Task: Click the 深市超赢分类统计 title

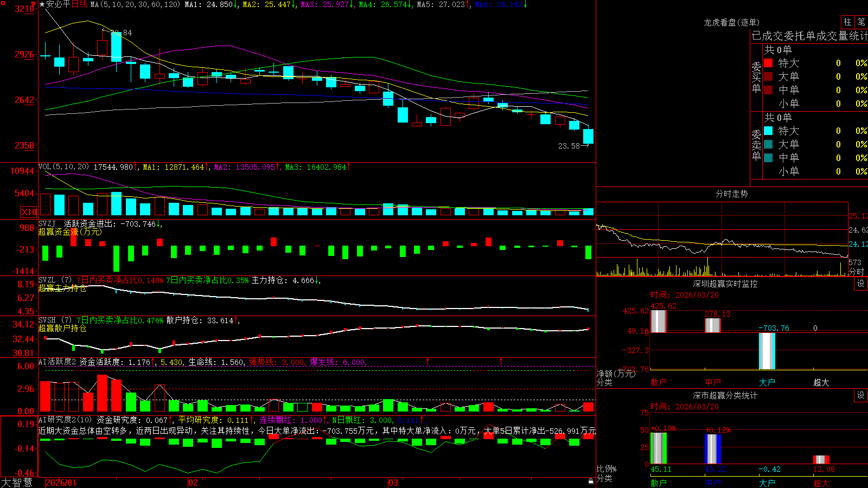Action: coord(725,395)
